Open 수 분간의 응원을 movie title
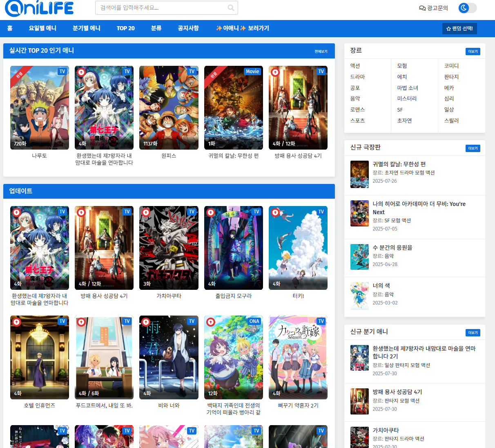This screenshot has width=495, height=448. pyautogui.click(x=392, y=247)
